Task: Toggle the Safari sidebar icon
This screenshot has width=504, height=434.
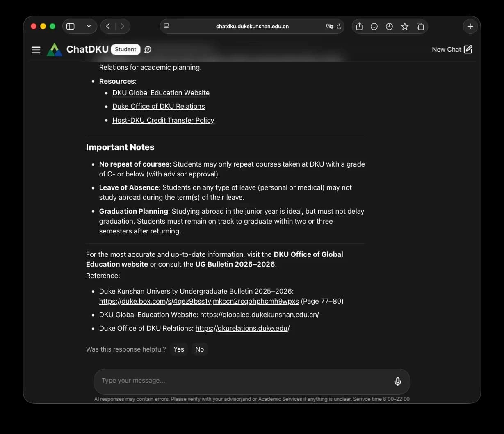Action: [71, 26]
